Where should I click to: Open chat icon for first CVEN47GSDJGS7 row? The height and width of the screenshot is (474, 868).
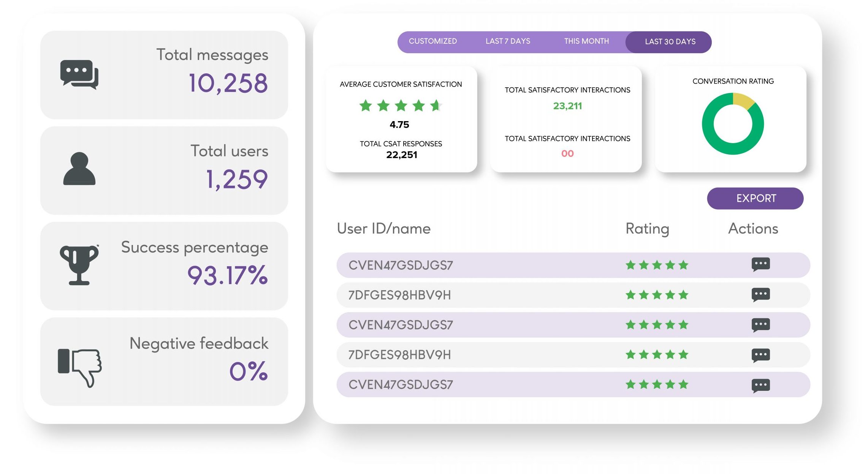coord(760,264)
